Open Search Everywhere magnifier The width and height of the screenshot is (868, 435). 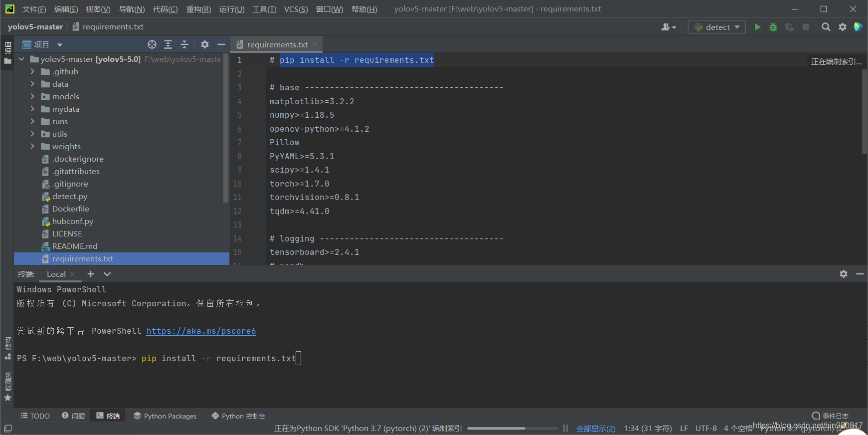[826, 27]
